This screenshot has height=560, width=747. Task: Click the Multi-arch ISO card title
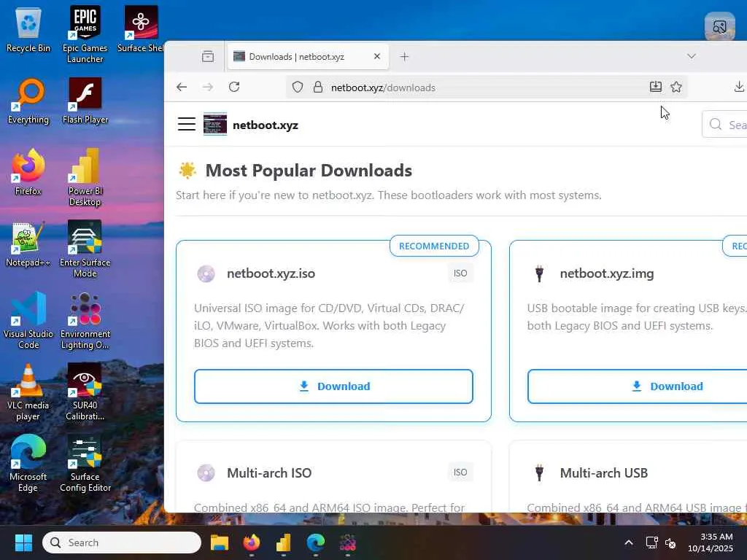(x=269, y=472)
